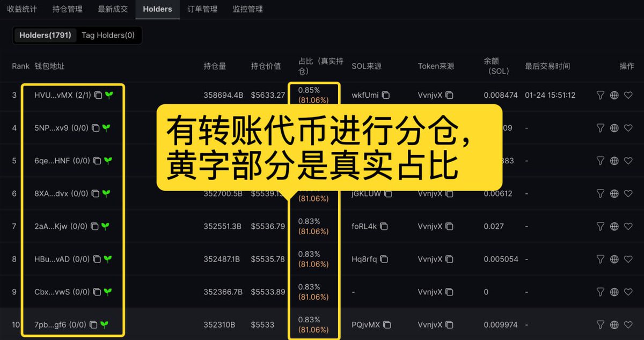Open the 收益统计 tab
The image size is (644, 340).
[23, 9]
